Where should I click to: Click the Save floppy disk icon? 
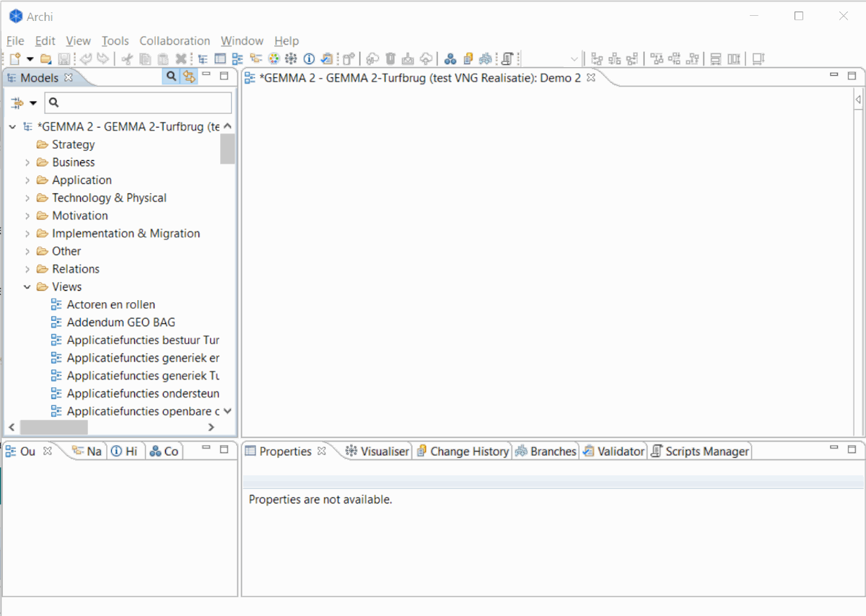(64, 58)
